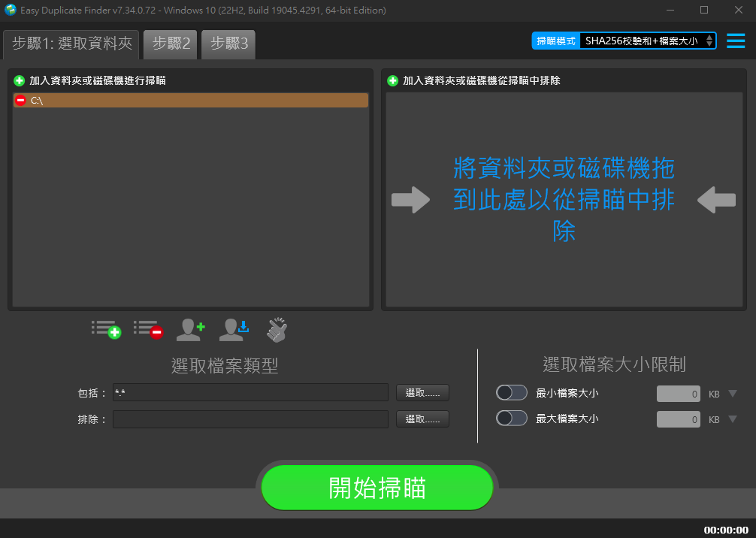Switch to 步驟3 tab

tap(228, 44)
